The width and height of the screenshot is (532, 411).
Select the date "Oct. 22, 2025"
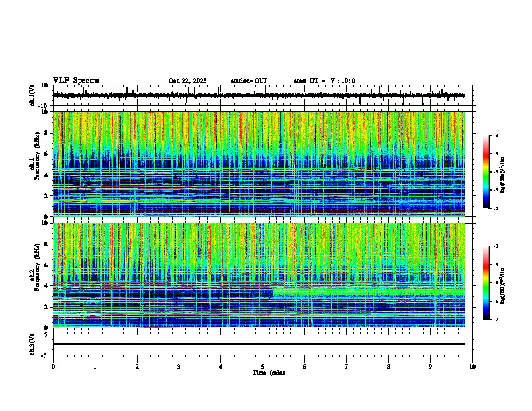point(187,81)
